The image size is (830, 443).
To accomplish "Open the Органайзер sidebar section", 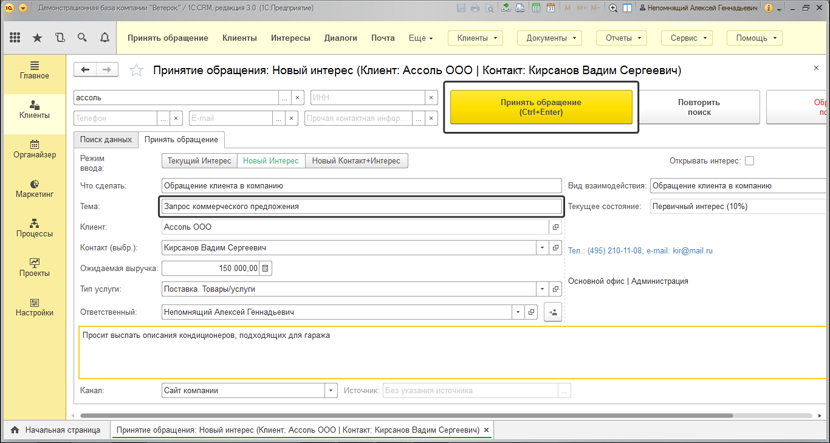I will [x=34, y=149].
